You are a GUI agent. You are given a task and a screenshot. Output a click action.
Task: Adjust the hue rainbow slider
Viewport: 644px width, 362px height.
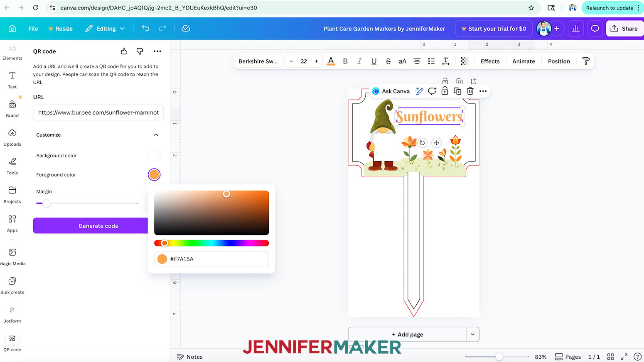[211, 243]
